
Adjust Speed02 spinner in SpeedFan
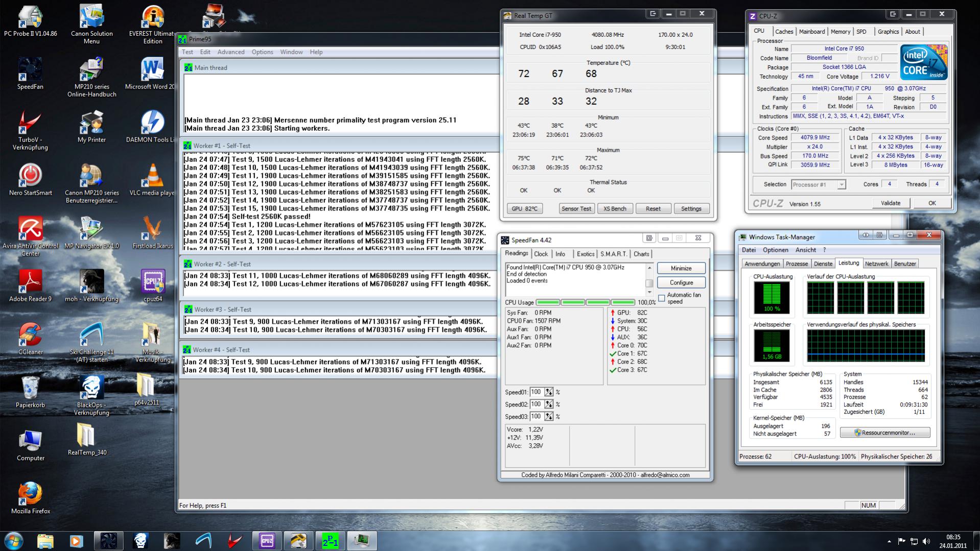pos(549,404)
